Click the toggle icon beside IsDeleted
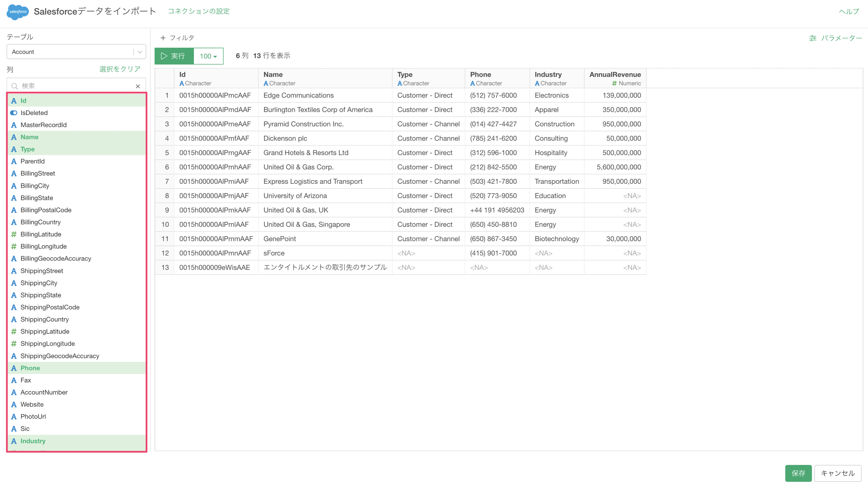868x486 pixels. pos(14,113)
